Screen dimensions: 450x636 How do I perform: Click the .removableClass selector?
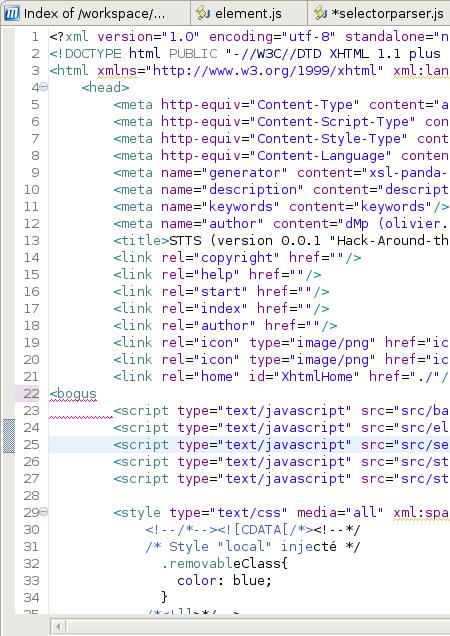click(x=224, y=565)
